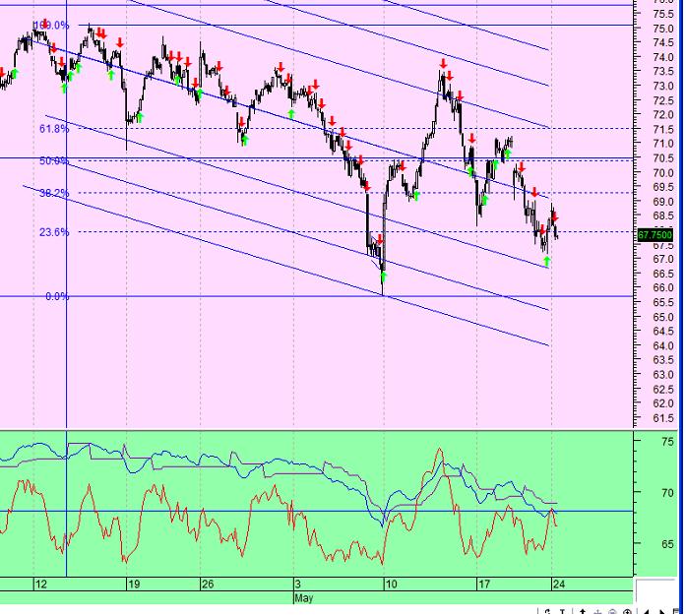Click the green buy arrow at May 10 low
Image resolution: width=686 pixels, height=616 pixels.
pyautogui.click(x=383, y=277)
